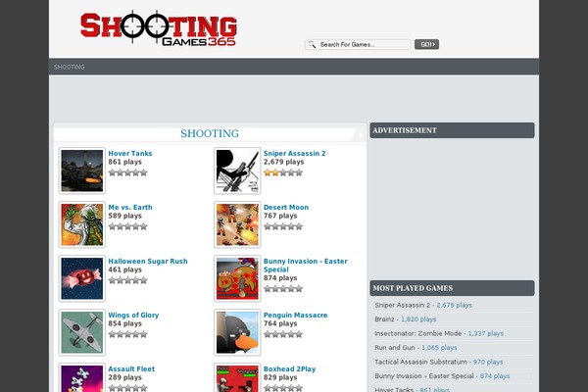
Task: Rate Hover Tanks using its star rating
Action: pyautogui.click(x=127, y=172)
